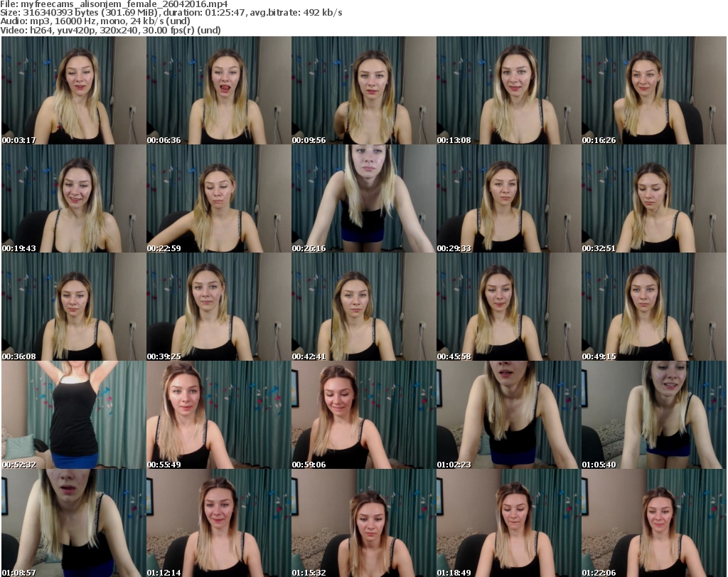The height and width of the screenshot is (577, 728).
Task: Open the frame at 00:19:43
Action: click(x=74, y=198)
